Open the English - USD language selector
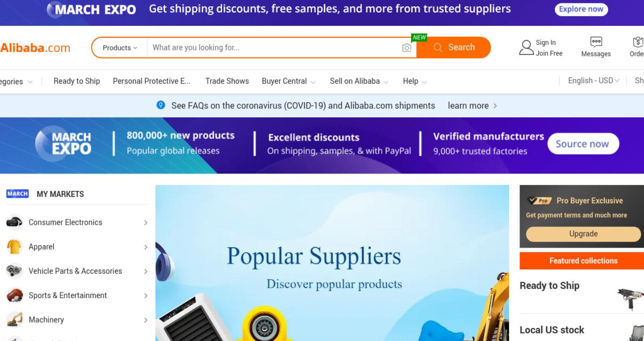 594,81
